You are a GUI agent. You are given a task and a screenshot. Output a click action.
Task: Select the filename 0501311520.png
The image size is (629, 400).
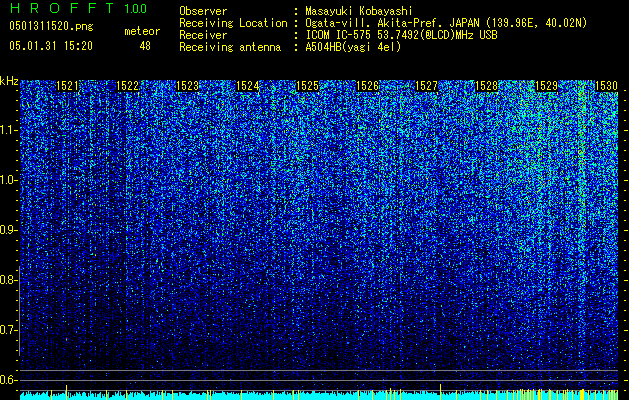(51, 26)
